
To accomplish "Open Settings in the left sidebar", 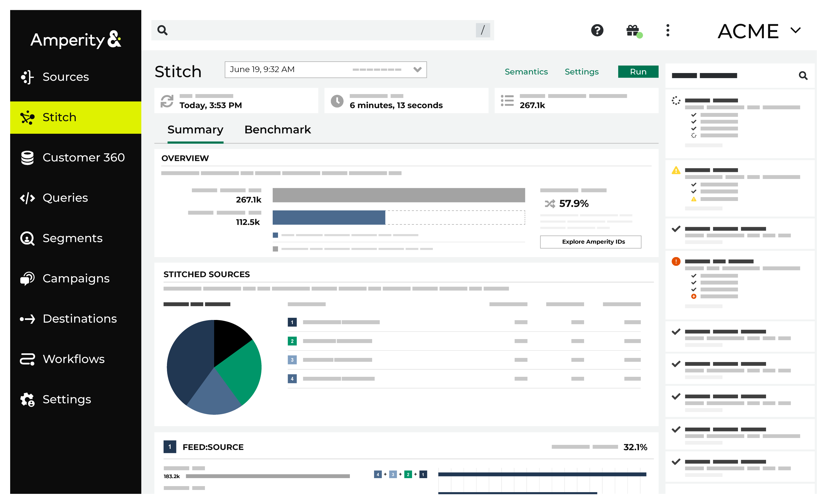I will pos(75,399).
